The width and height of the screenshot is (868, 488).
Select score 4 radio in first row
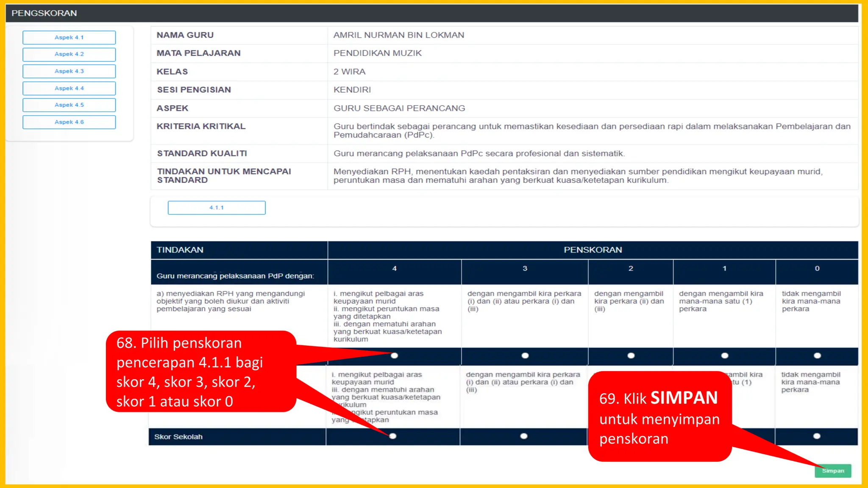[395, 355]
